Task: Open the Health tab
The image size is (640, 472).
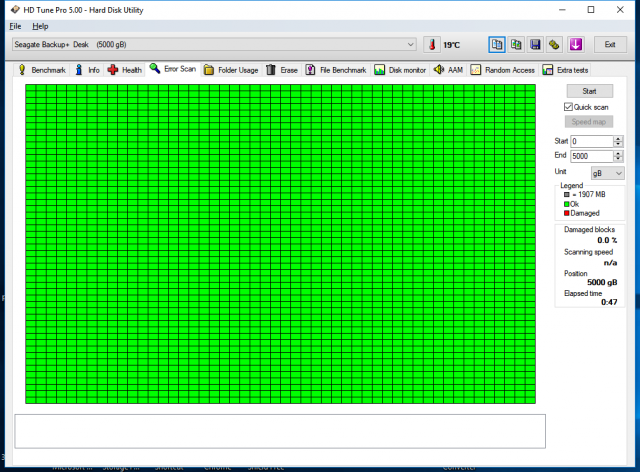Action: click(x=125, y=70)
